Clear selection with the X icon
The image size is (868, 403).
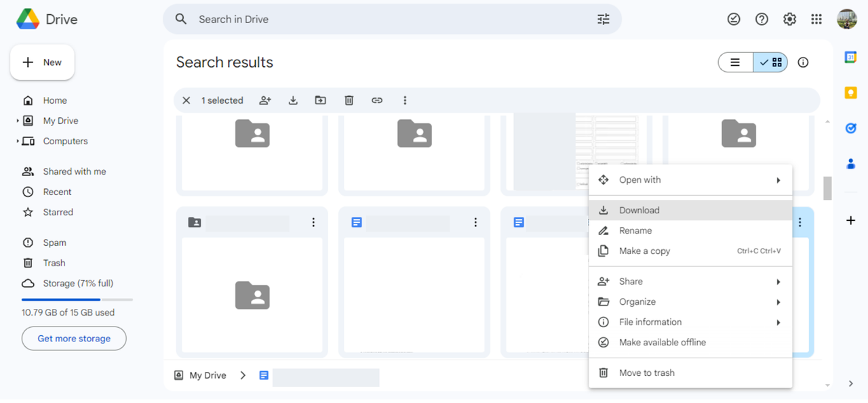tap(186, 100)
